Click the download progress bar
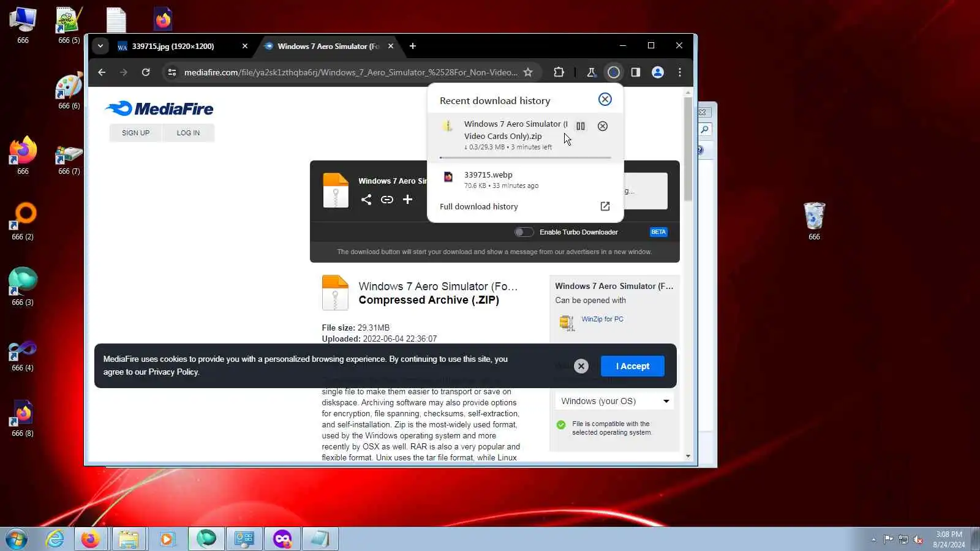Image resolution: width=980 pixels, height=551 pixels. [x=525, y=157]
